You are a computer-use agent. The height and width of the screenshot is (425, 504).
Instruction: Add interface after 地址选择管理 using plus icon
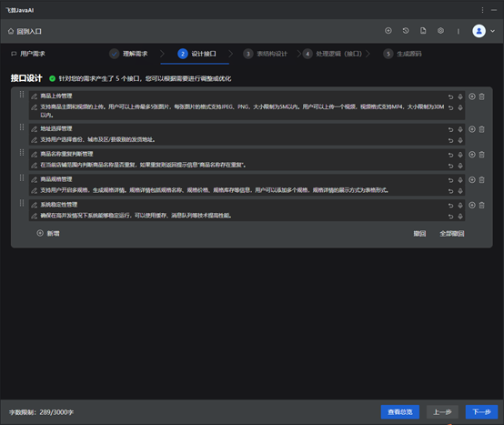[472, 129]
